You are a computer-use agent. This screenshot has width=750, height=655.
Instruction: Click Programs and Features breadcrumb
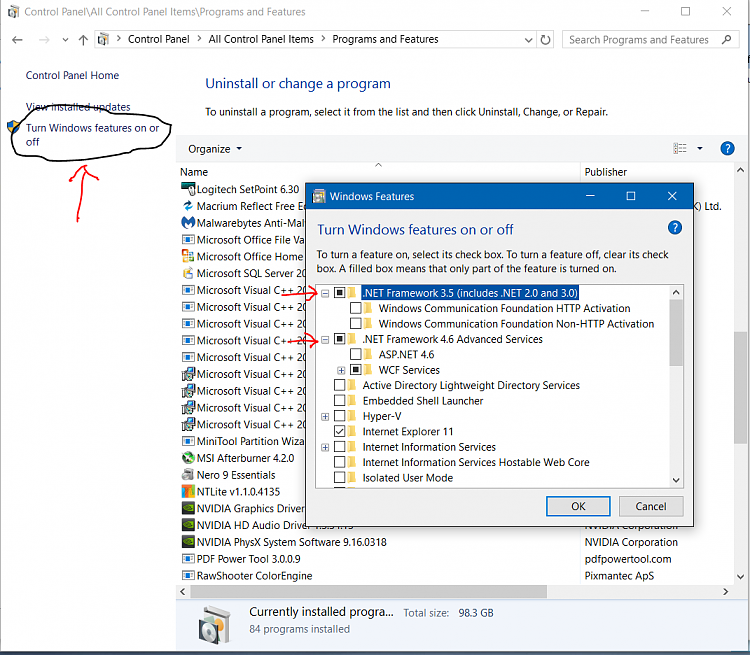tap(385, 39)
